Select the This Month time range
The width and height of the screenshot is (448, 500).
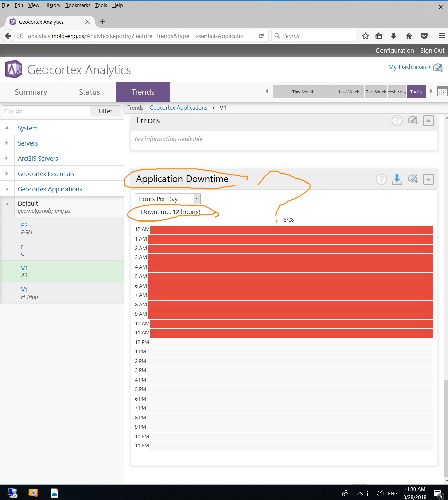303,92
